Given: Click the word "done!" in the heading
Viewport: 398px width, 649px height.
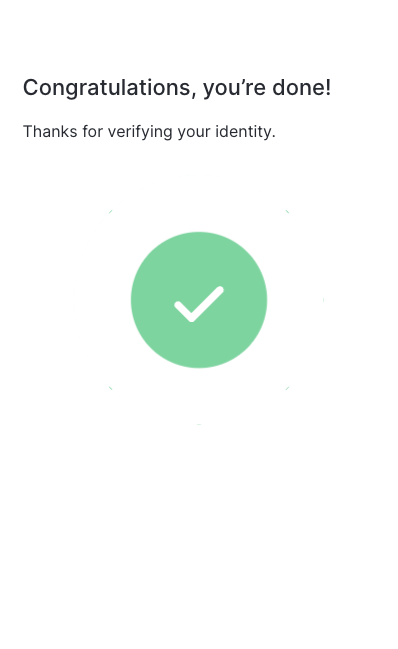Looking at the screenshot, I should [x=302, y=87].
